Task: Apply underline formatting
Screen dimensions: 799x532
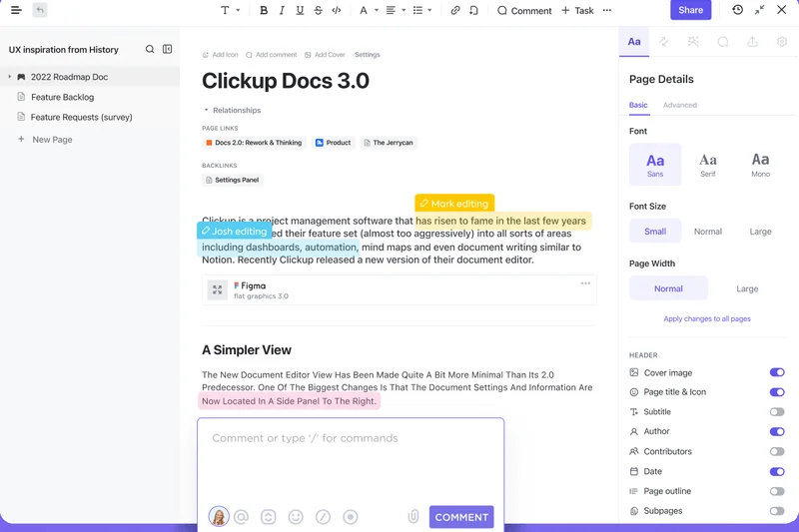Action: click(300, 10)
